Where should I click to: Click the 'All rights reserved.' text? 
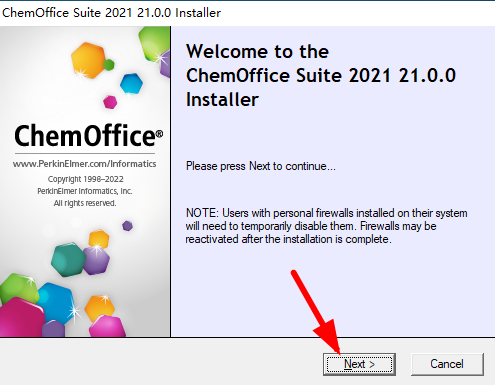(x=85, y=203)
